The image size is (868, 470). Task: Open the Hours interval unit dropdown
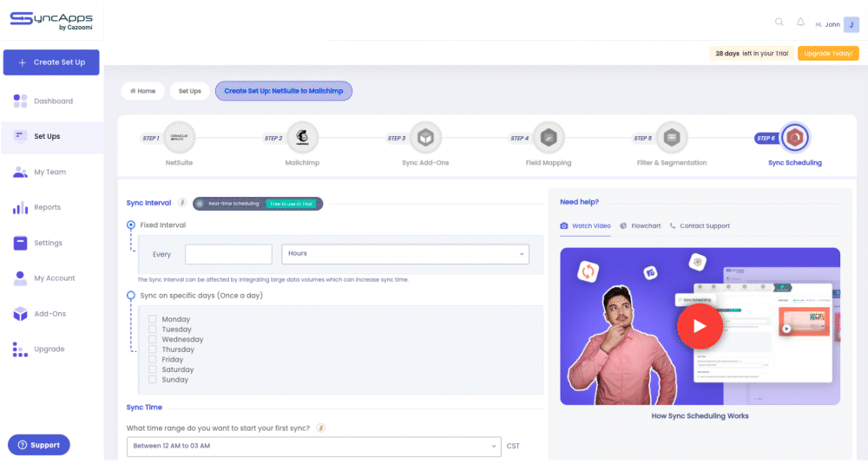(x=405, y=254)
